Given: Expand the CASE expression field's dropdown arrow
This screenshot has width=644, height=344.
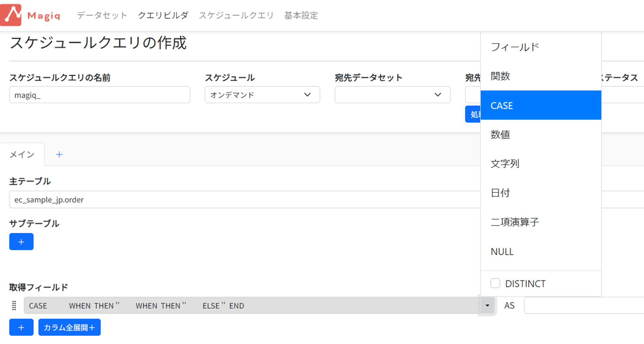Looking at the screenshot, I should tap(488, 305).
